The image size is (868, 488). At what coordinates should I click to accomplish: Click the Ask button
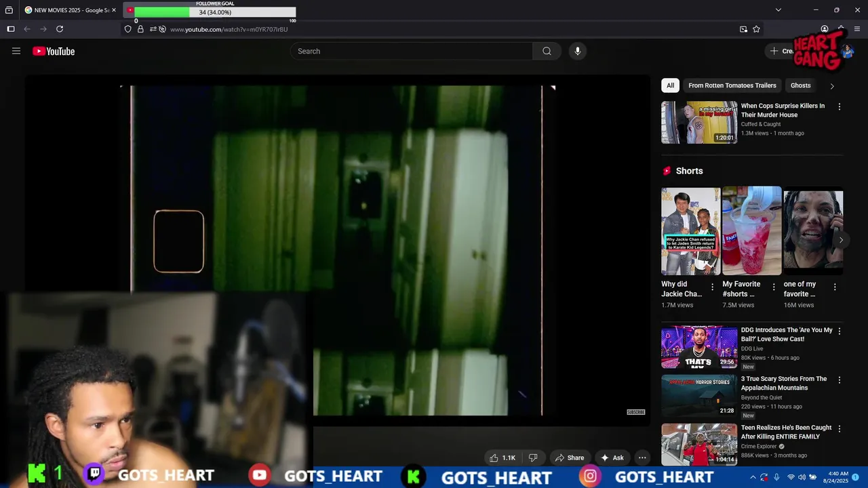tap(612, 457)
